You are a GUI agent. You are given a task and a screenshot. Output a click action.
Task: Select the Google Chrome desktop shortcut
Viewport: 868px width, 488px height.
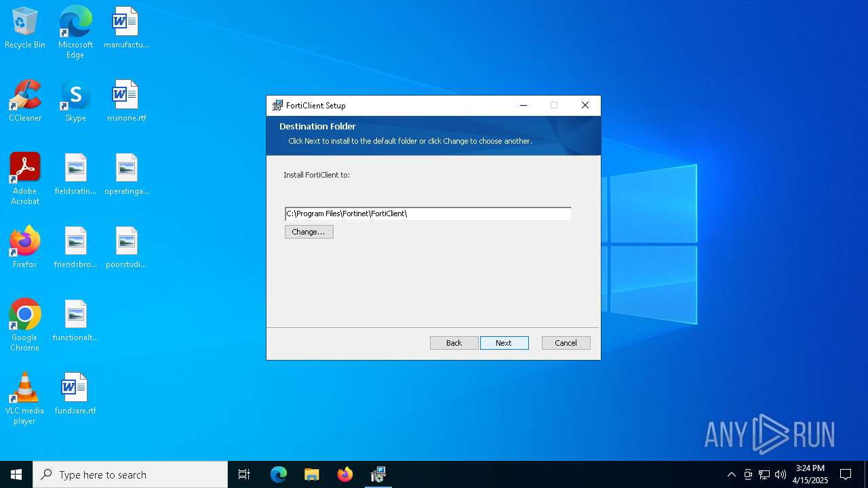pos(25,325)
